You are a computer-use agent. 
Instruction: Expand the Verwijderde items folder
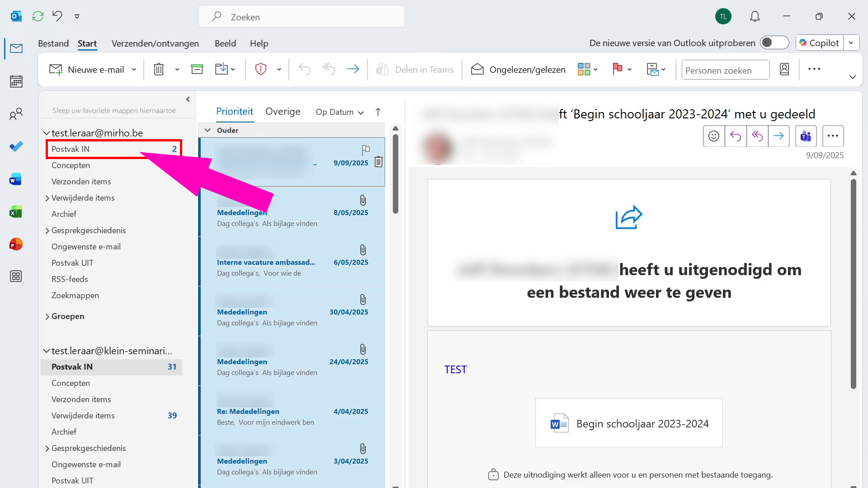point(47,198)
